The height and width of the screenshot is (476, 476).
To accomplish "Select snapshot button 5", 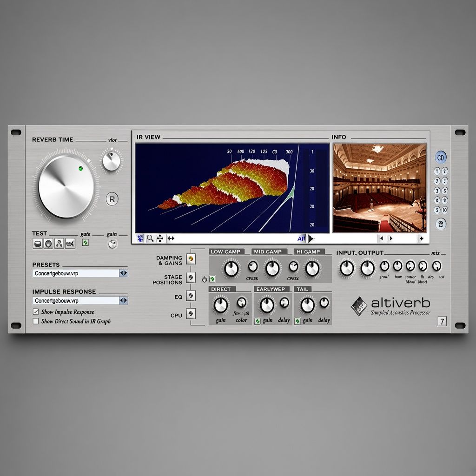I will [x=437, y=210].
